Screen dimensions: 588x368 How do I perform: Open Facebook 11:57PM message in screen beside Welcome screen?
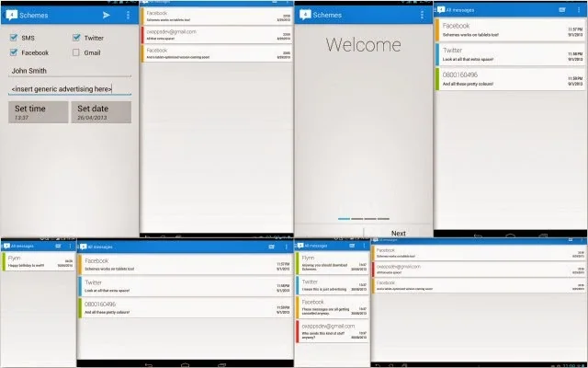coord(510,29)
